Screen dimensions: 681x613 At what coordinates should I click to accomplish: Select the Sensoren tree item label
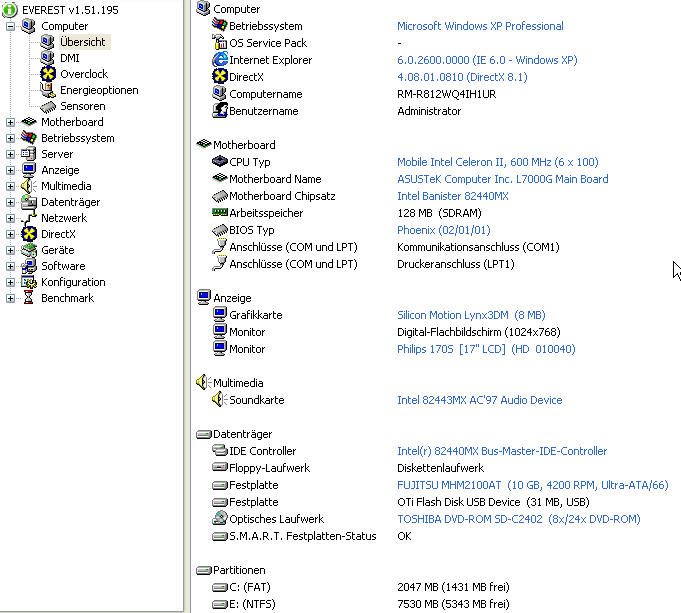[x=83, y=106]
